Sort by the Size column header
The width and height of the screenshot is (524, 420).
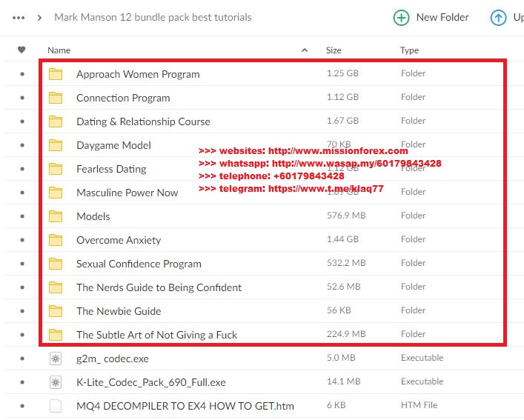(334, 50)
